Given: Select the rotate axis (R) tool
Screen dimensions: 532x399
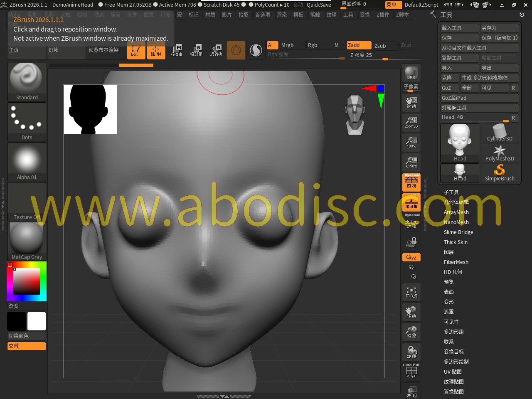Looking at the screenshot, I should click(x=216, y=50).
